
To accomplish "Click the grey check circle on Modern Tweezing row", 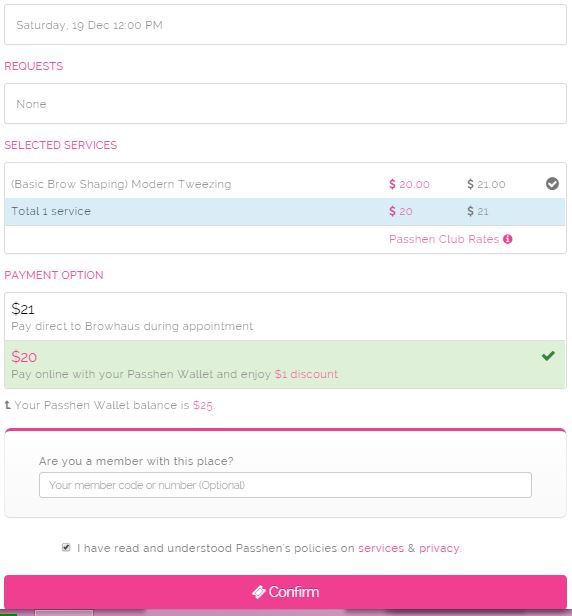I will (552, 183).
